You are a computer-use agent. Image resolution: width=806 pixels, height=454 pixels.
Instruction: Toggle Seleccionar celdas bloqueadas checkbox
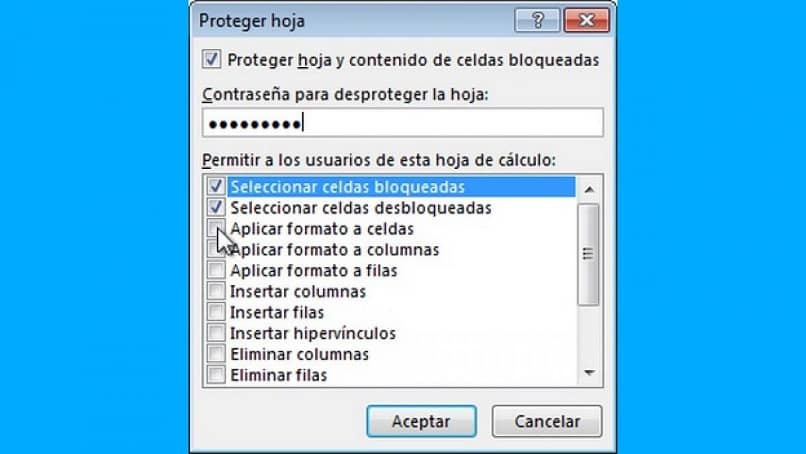pyautogui.click(x=216, y=186)
